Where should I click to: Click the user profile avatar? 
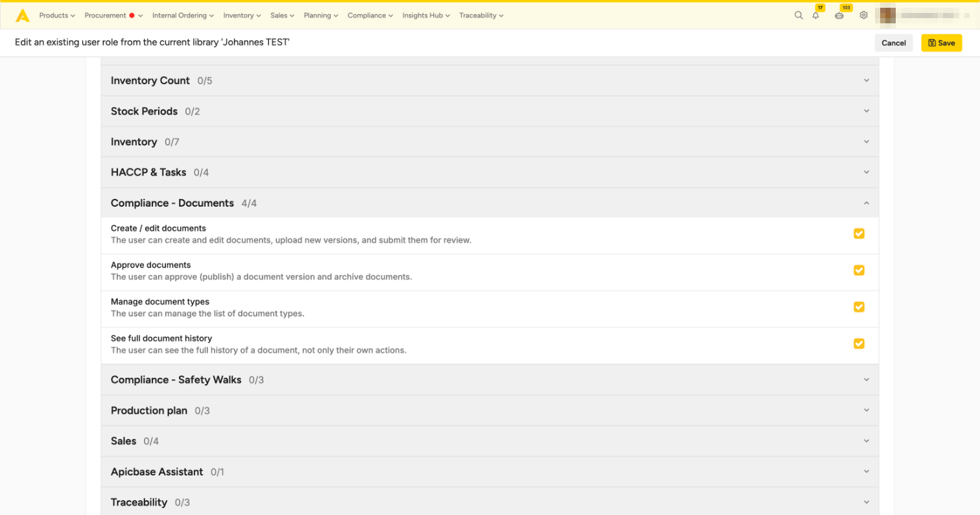887,15
